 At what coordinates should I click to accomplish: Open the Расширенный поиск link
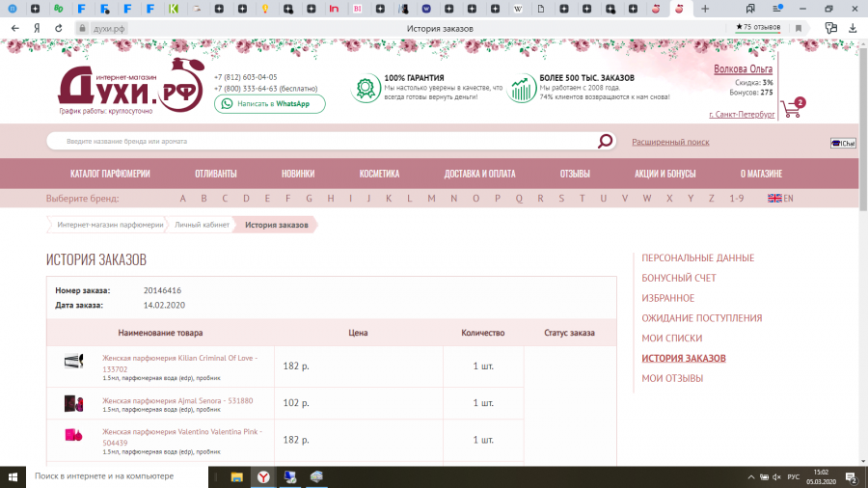coord(670,142)
